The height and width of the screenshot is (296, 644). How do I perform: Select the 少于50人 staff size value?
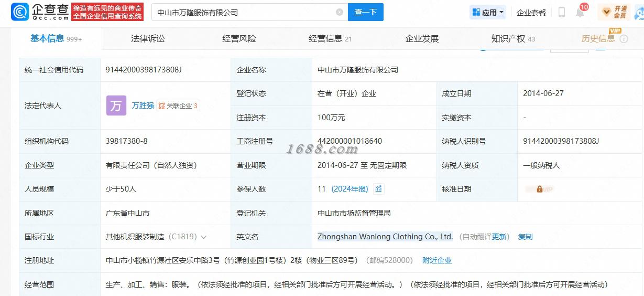[121, 189]
